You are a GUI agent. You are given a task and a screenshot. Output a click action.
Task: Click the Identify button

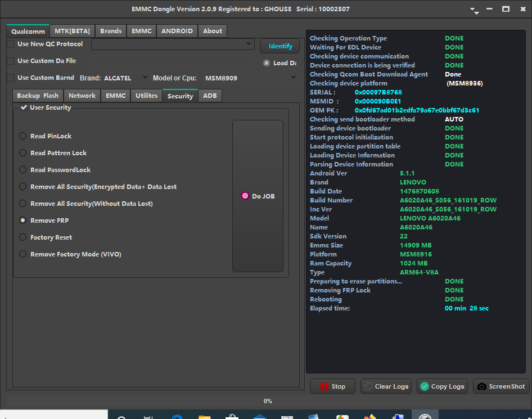point(280,46)
